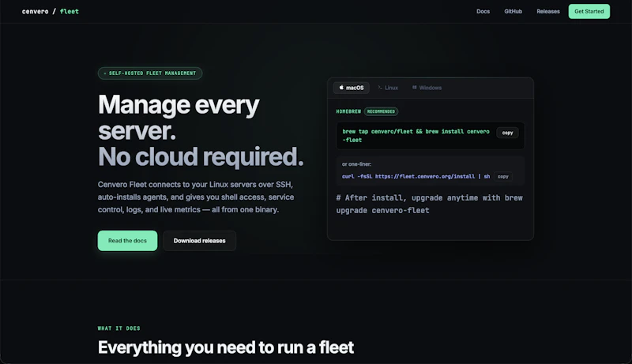Click 'Everything you need to run a fleet' heading
The height and width of the screenshot is (364, 632).
coord(226,347)
